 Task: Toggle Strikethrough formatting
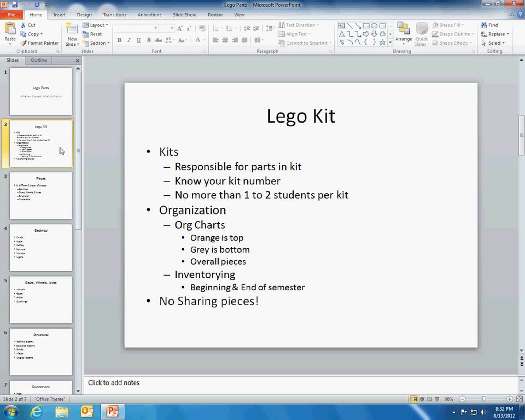coord(159,40)
